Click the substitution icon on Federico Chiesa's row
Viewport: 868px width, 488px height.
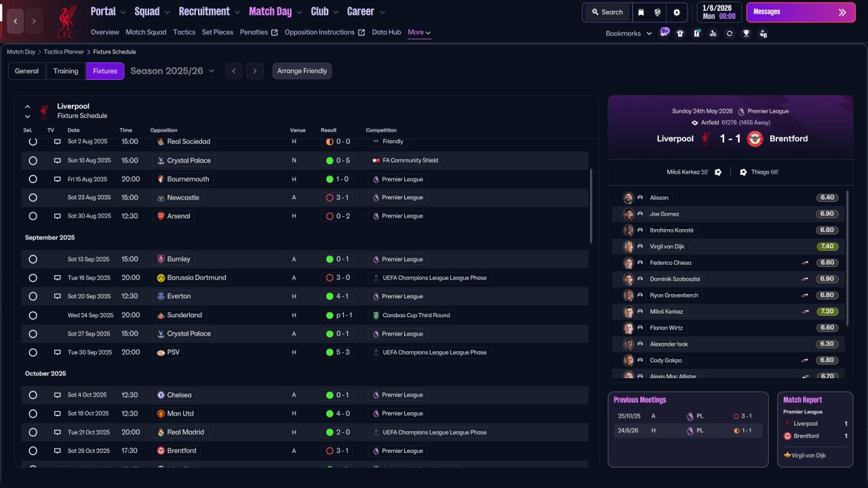tap(805, 263)
